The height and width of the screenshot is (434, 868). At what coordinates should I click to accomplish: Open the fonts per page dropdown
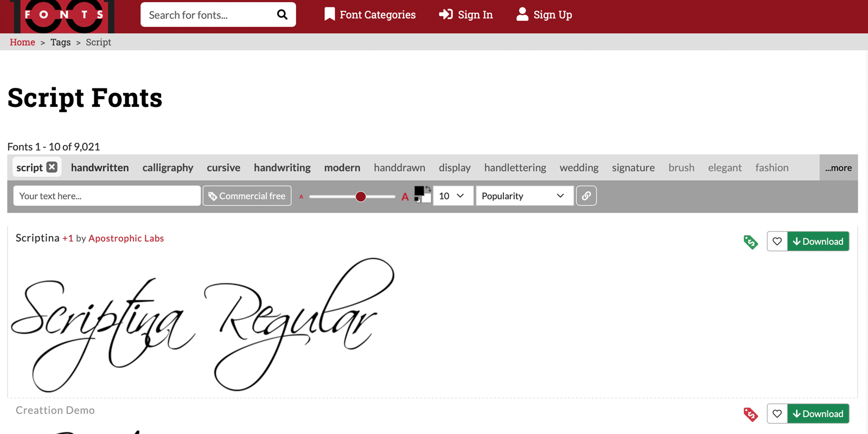(453, 196)
